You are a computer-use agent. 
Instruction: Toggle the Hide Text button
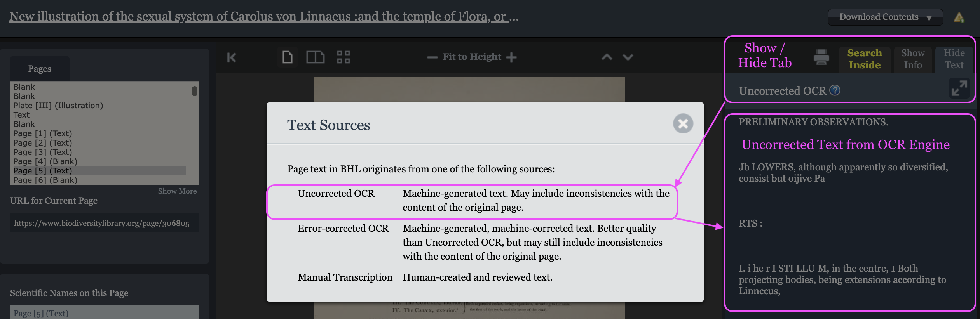click(954, 59)
